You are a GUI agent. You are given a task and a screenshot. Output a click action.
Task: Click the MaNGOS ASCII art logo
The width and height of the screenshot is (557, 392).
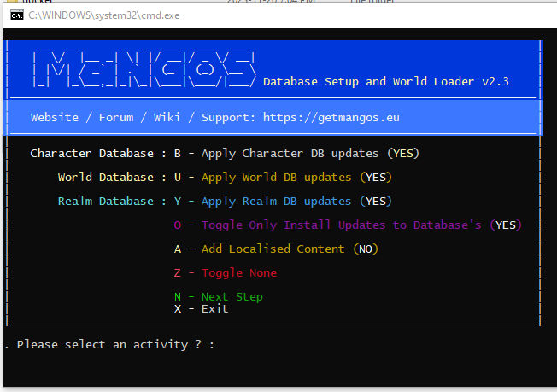click(x=144, y=68)
